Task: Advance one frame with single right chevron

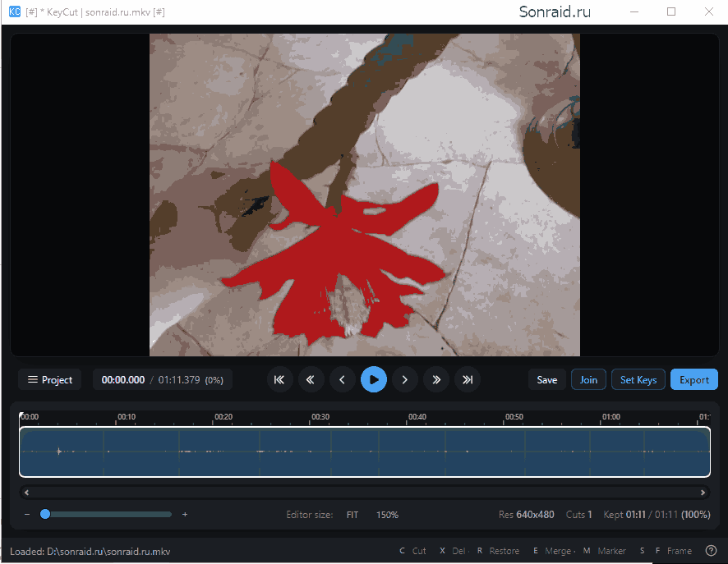Action: point(405,380)
